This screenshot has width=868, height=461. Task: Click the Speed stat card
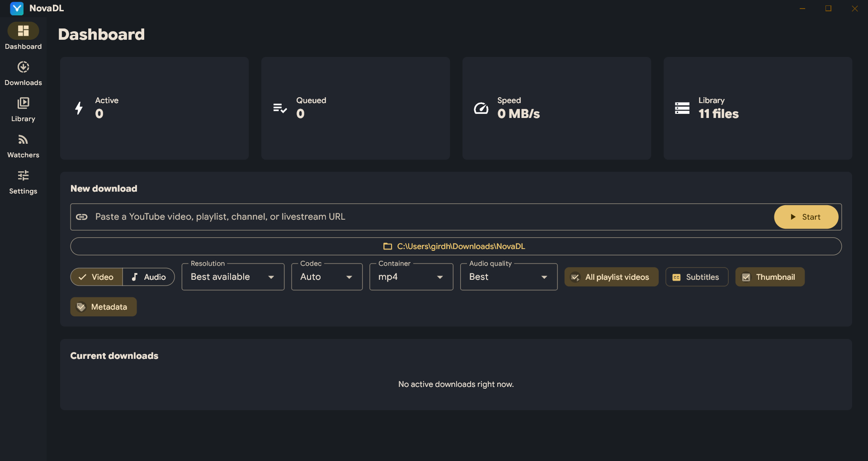557,108
